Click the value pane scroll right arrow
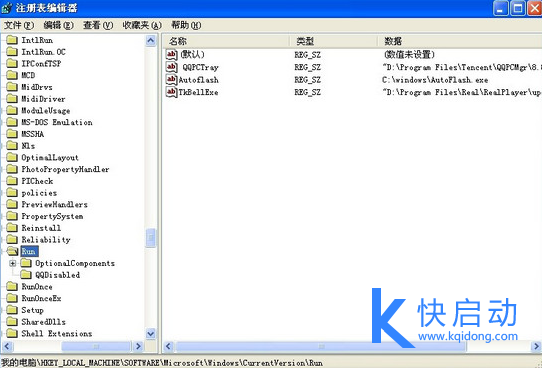This screenshot has height=368, width=542. click(536, 346)
